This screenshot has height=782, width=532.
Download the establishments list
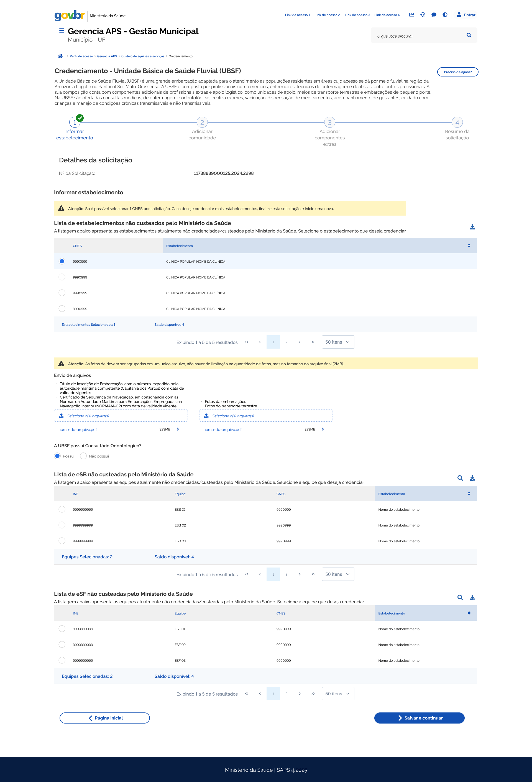(x=472, y=227)
